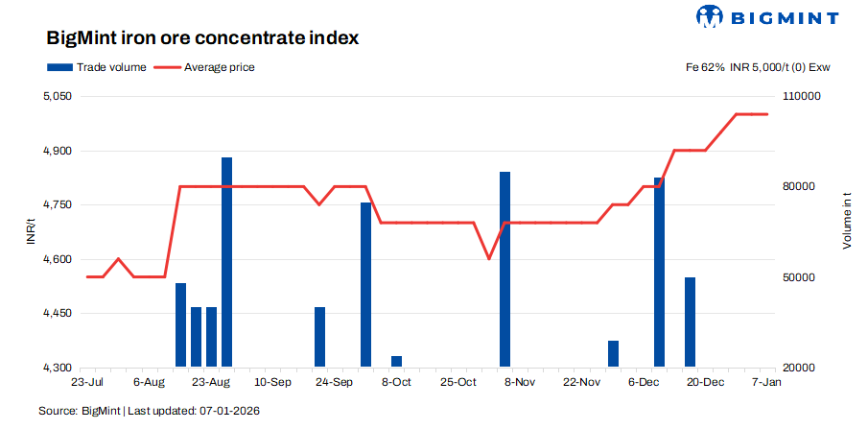The image size is (868, 429).
Task: Click the small volume bar near 22-Nov
Action: coord(613,354)
